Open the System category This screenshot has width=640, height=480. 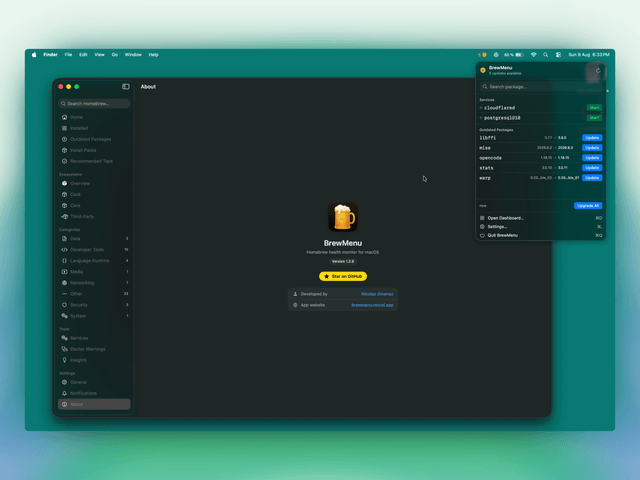tap(94, 316)
